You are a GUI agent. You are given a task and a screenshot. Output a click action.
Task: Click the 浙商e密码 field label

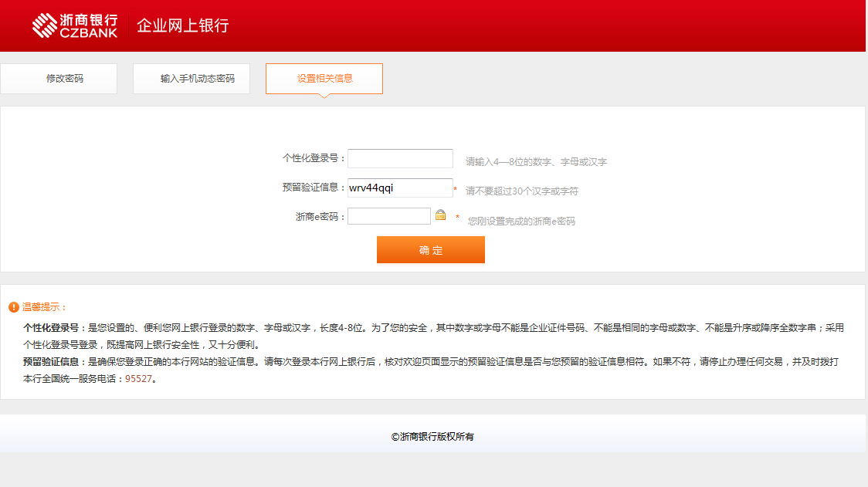click(319, 217)
